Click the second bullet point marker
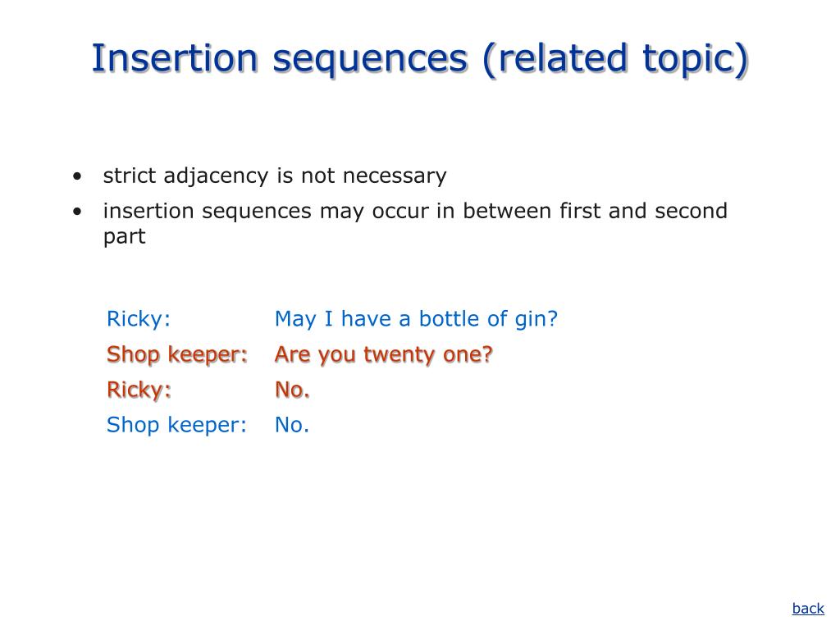Screen dimensions: 840x630 click(77, 212)
